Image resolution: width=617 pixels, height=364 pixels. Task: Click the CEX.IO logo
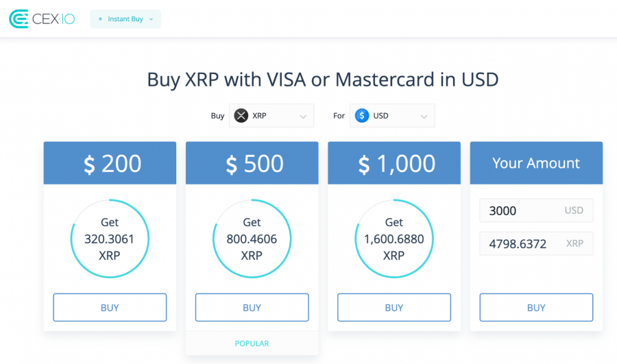pos(42,19)
